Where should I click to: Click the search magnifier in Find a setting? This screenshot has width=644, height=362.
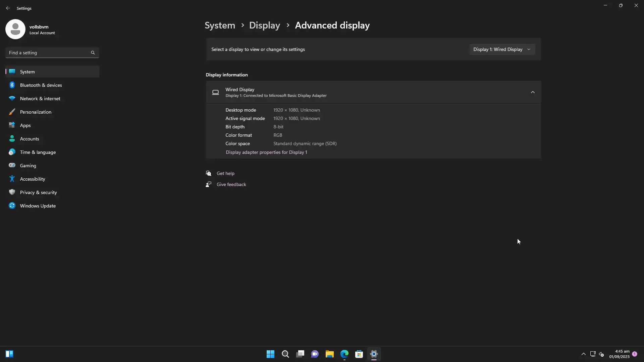coord(93,53)
